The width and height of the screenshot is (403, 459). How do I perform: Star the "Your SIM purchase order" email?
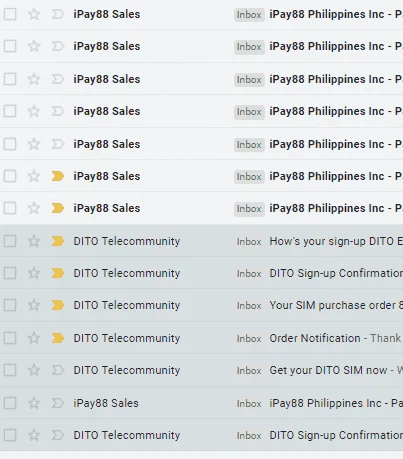pos(34,305)
